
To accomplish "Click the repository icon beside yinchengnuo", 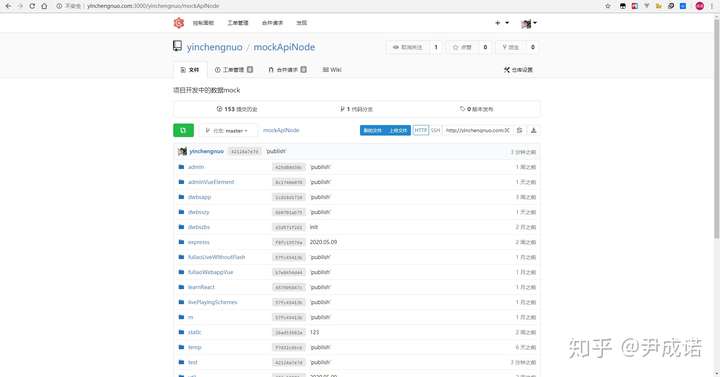I will point(177,46).
